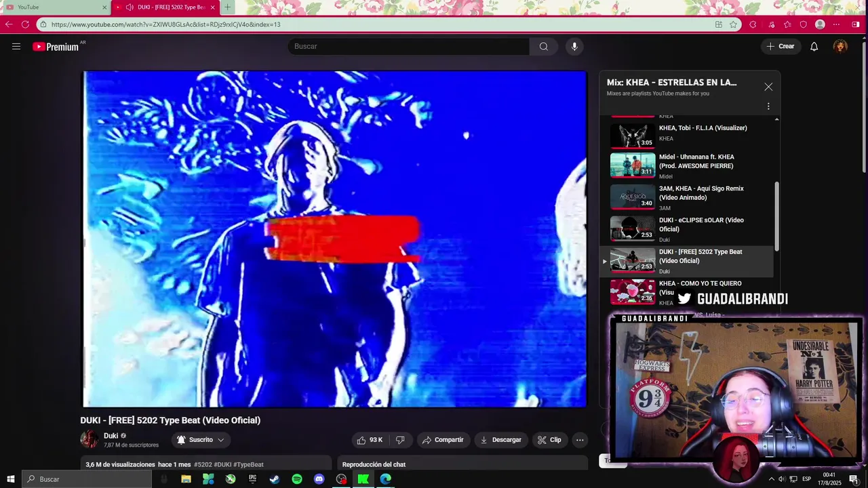Image resolution: width=868 pixels, height=488 pixels.
Task: Open Spotify from taskbar
Action: tap(297, 479)
